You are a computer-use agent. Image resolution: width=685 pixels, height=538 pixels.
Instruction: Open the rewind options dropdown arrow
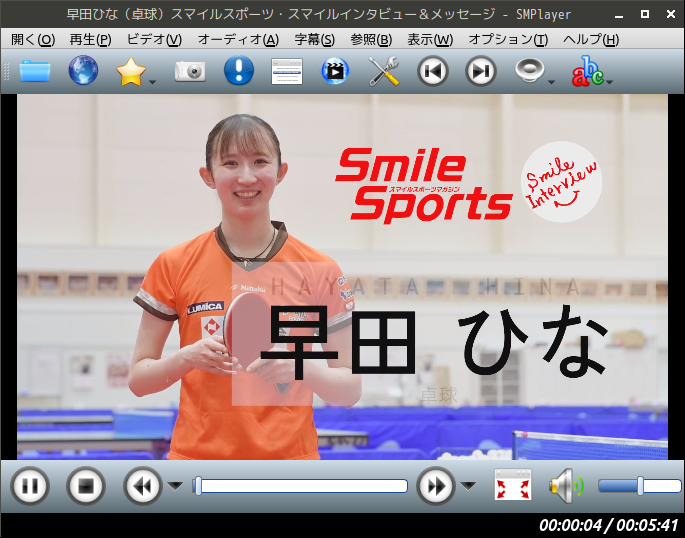175,486
